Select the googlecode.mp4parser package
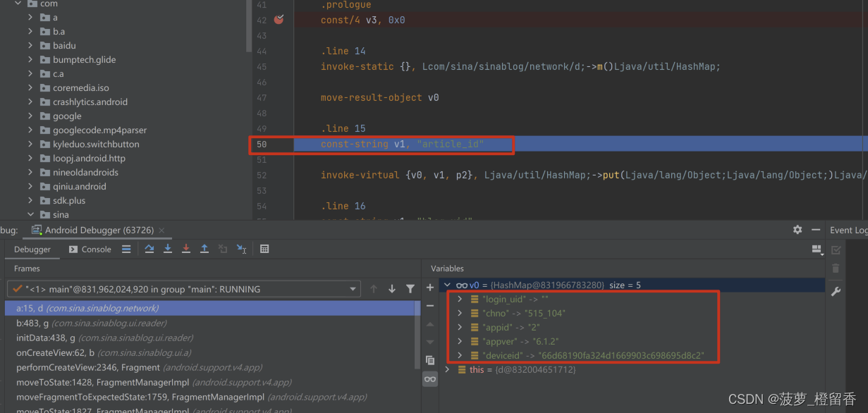The height and width of the screenshot is (413, 868). 99,130
